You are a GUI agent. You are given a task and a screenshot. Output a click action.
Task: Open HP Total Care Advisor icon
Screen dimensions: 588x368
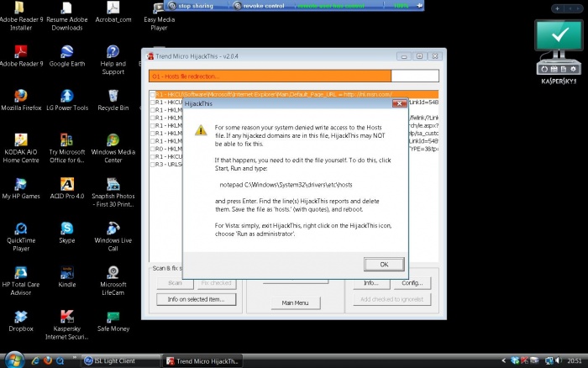21,281
